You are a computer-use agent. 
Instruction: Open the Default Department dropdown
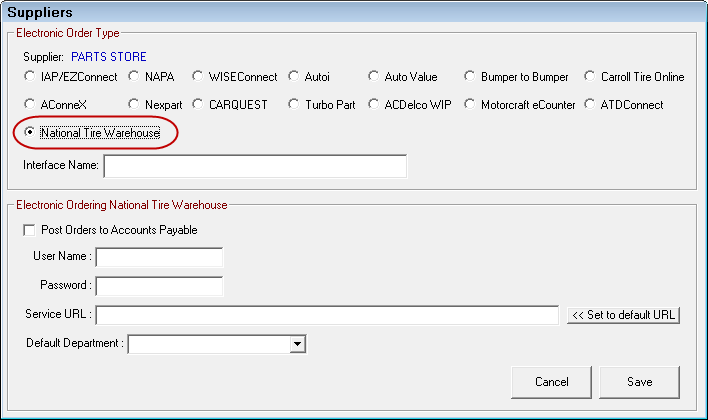296,345
